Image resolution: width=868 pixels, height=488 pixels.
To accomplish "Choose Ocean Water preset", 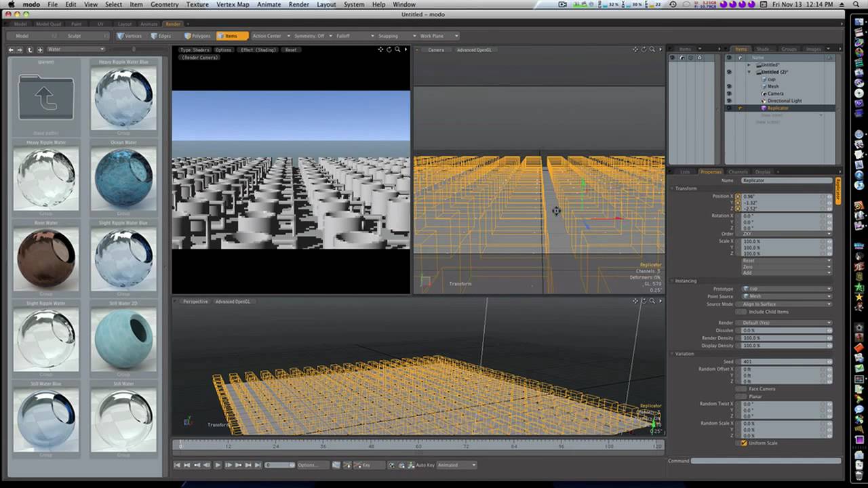I will pos(123,178).
